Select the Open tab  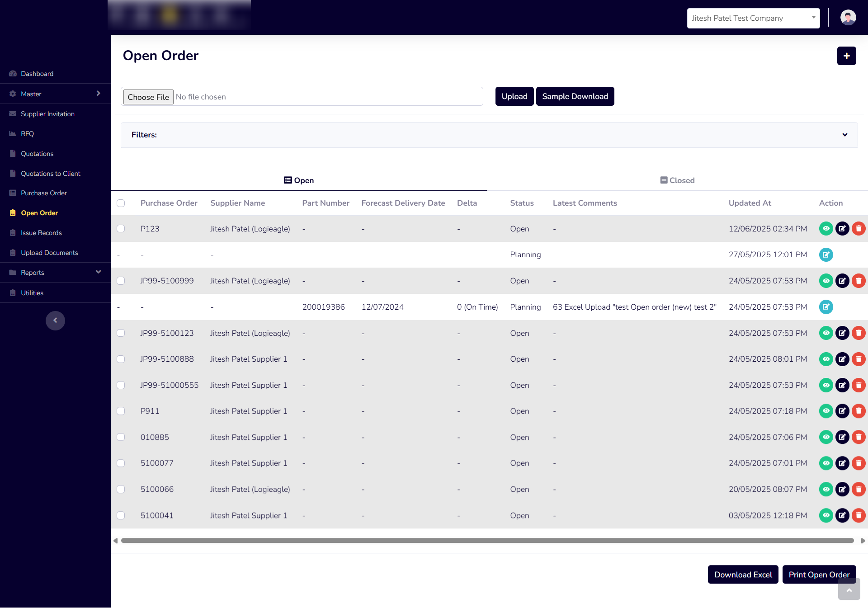click(299, 180)
